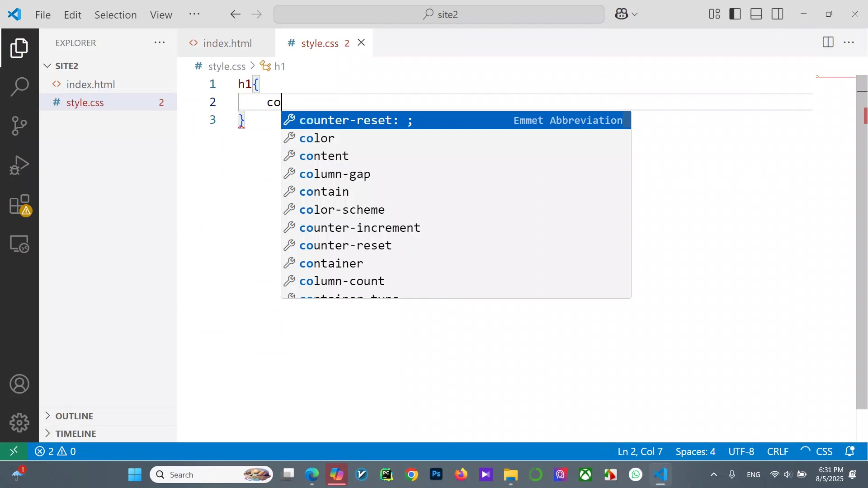Open the Search view in activity bar
This screenshot has height=488, width=868.
tap(19, 86)
